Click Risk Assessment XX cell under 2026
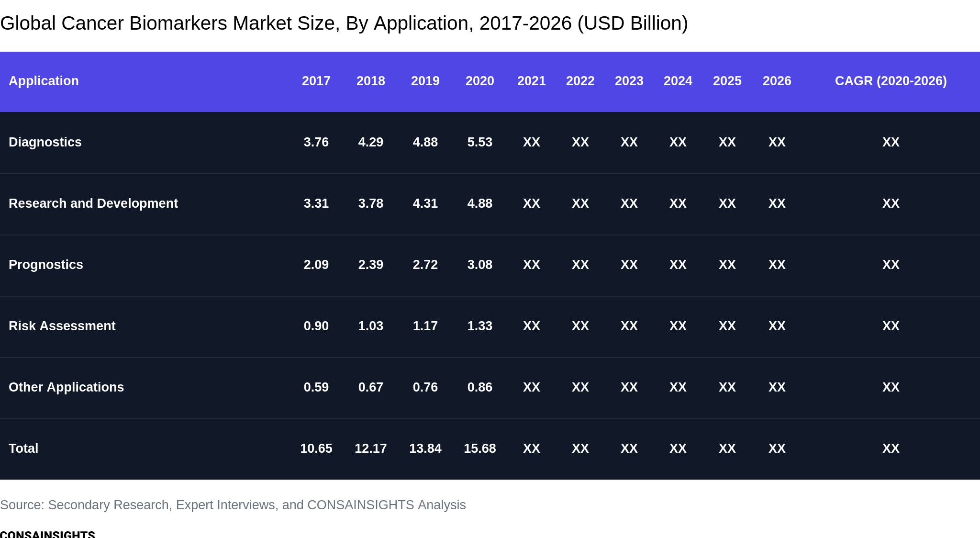 (777, 326)
